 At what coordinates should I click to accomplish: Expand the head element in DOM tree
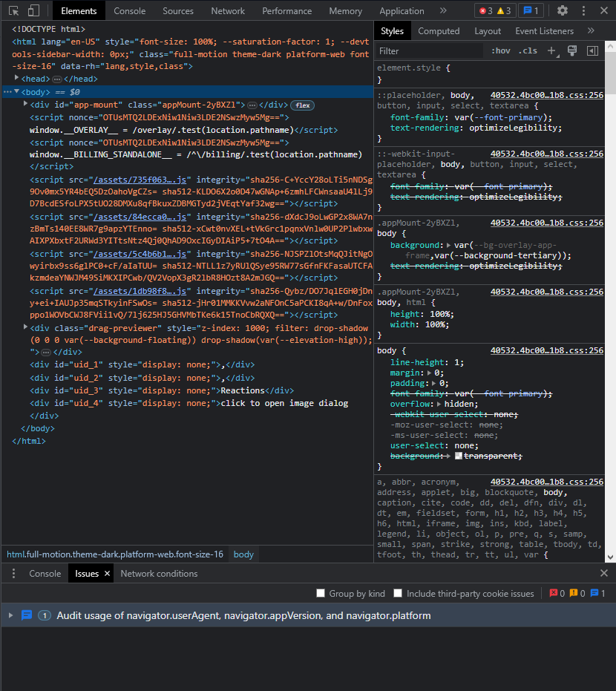18,78
